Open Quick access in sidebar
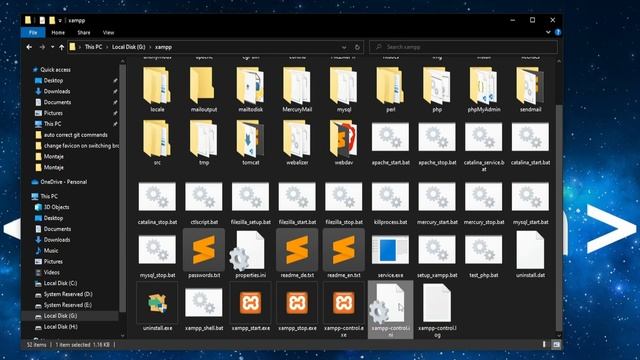The width and height of the screenshot is (640, 360). (56, 70)
